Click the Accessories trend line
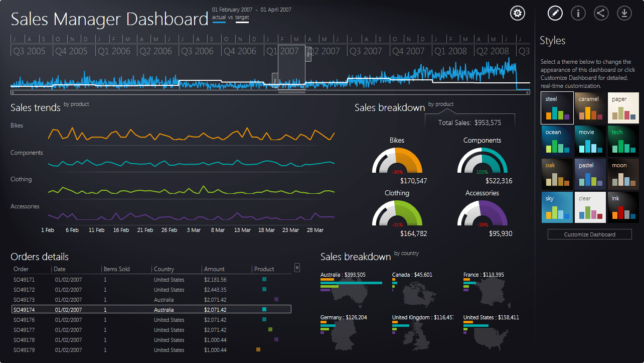The height and width of the screenshot is (363, 644). [x=191, y=216]
